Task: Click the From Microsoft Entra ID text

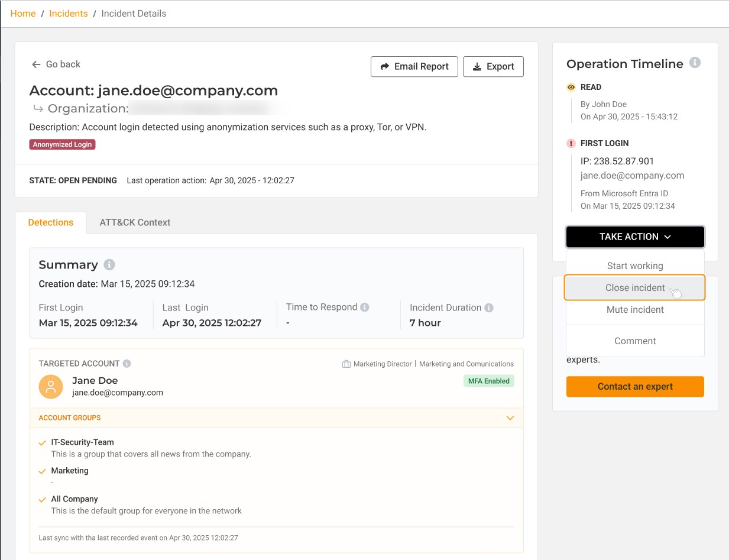Action: coord(624,193)
